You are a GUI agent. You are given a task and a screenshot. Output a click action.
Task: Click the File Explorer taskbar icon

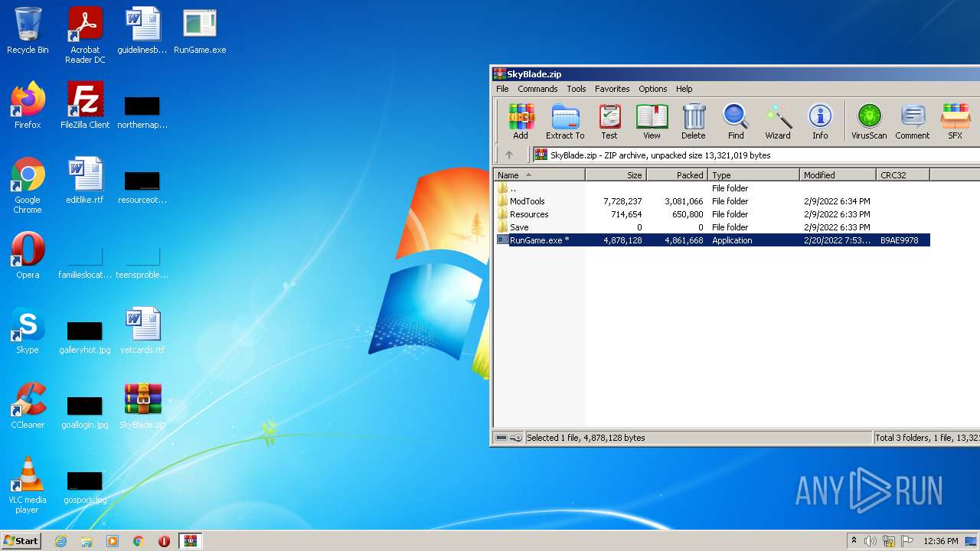point(87,541)
